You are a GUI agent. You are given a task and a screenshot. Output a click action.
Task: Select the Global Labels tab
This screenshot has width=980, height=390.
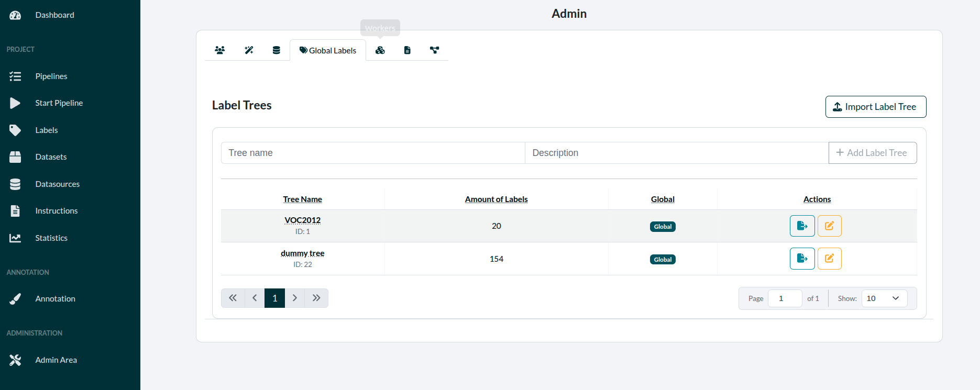pos(328,50)
